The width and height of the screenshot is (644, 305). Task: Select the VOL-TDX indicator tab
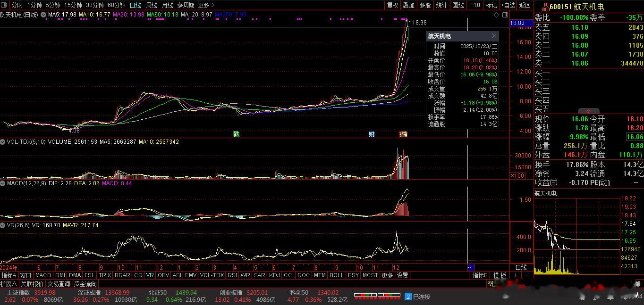click(212, 275)
